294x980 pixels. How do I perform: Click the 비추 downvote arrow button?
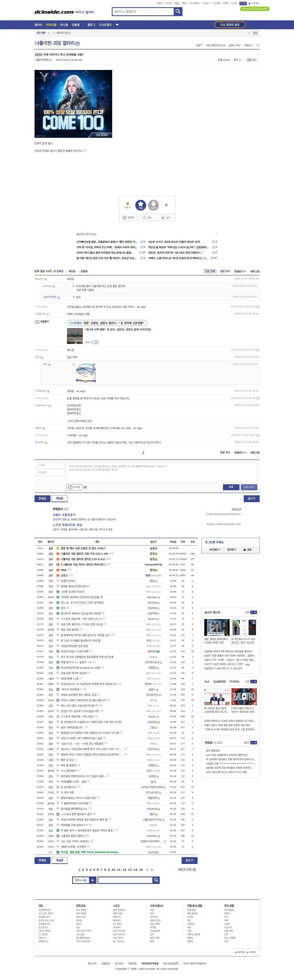coord(154,205)
